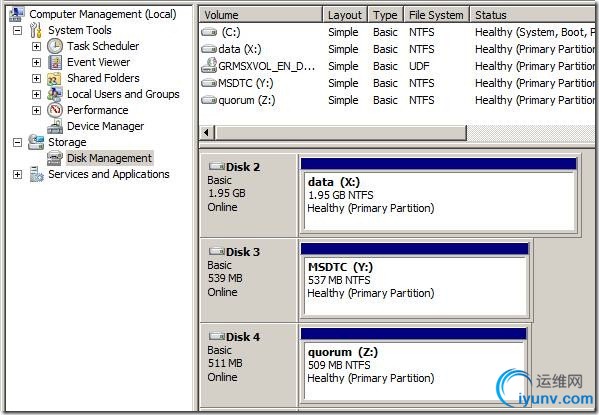Image resolution: width=599 pixels, height=415 pixels.
Task: Click the Task Scheduler clock icon
Action: click(55, 46)
